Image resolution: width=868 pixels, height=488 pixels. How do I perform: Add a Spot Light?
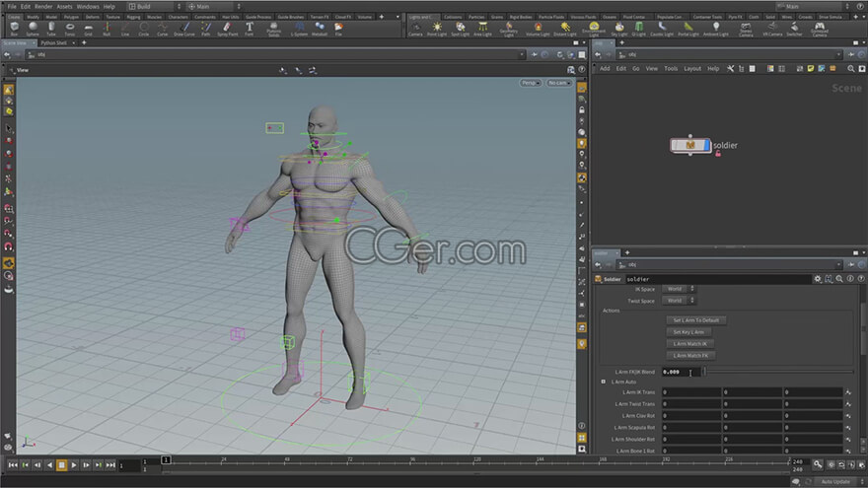[460, 29]
